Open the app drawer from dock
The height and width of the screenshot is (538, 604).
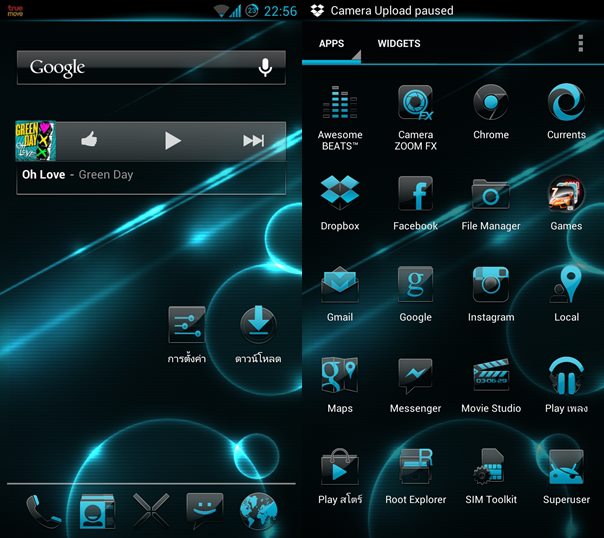151,510
